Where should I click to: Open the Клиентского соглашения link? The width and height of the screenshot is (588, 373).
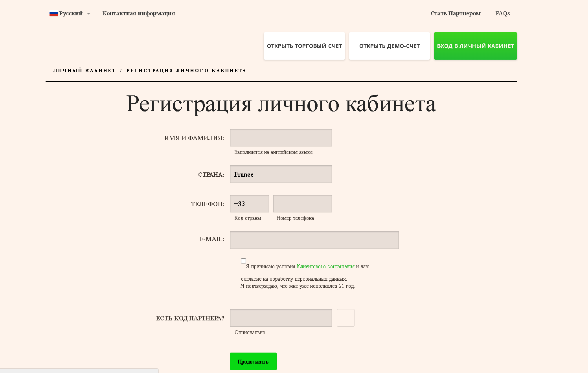pyautogui.click(x=325, y=266)
